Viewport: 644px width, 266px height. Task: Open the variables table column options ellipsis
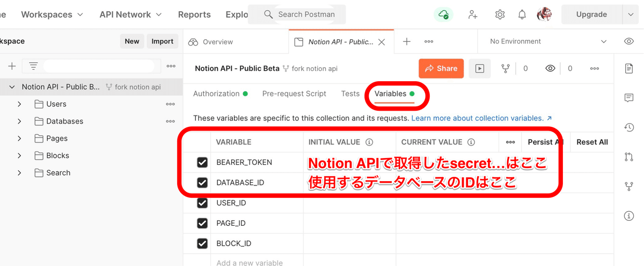click(x=510, y=142)
